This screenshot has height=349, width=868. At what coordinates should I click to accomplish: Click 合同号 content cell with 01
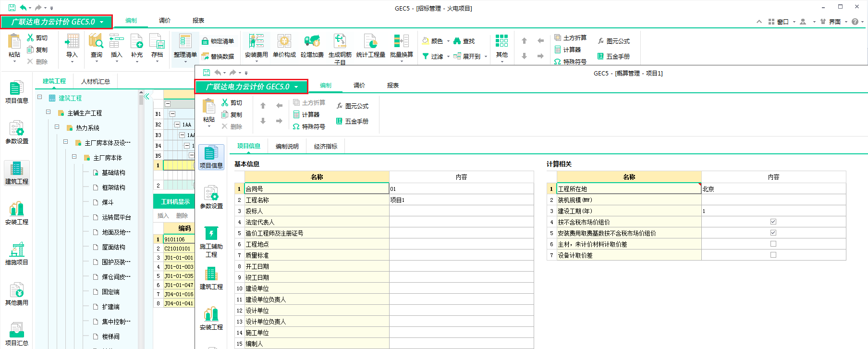(461, 189)
